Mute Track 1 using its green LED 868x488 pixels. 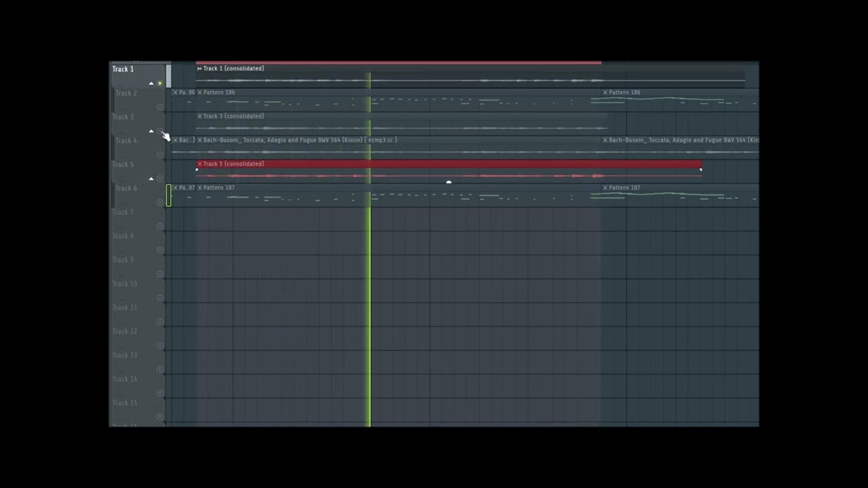tap(160, 83)
